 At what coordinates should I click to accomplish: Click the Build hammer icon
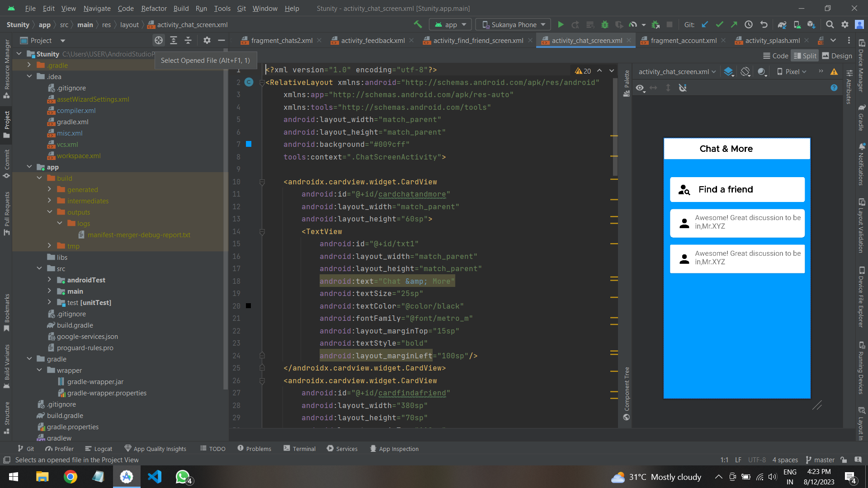pos(418,24)
